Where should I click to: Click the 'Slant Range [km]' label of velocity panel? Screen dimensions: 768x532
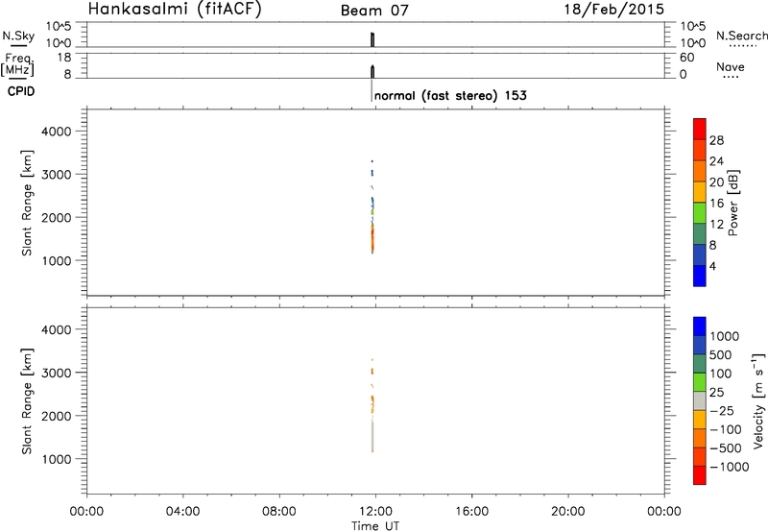[x=27, y=401]
